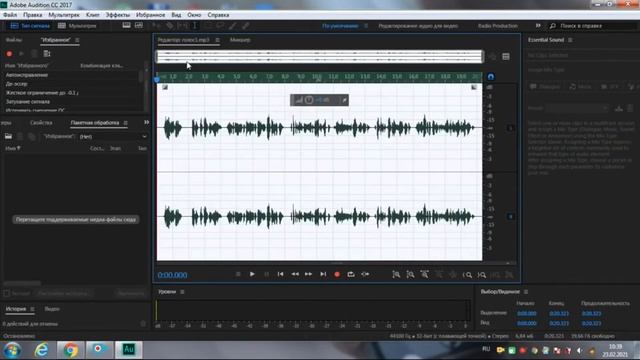
Task: Switch to the Свойства tab
Action: pos(41,122)
